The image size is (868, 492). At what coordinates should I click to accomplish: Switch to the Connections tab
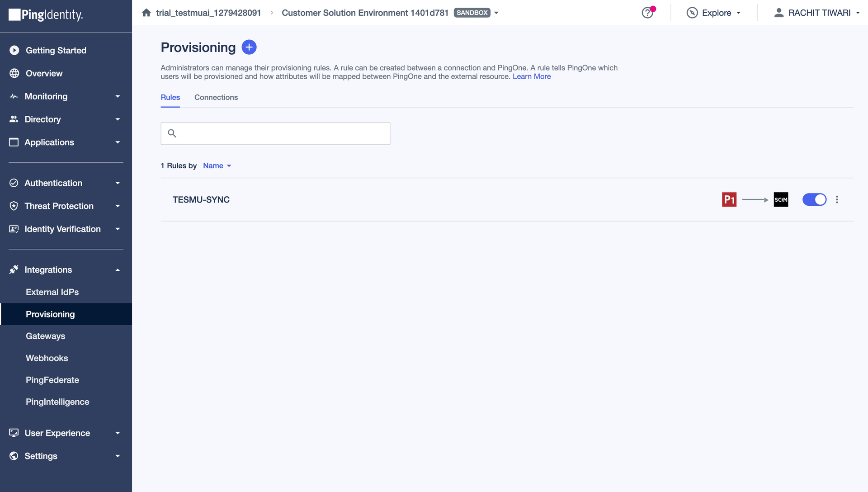216,97
